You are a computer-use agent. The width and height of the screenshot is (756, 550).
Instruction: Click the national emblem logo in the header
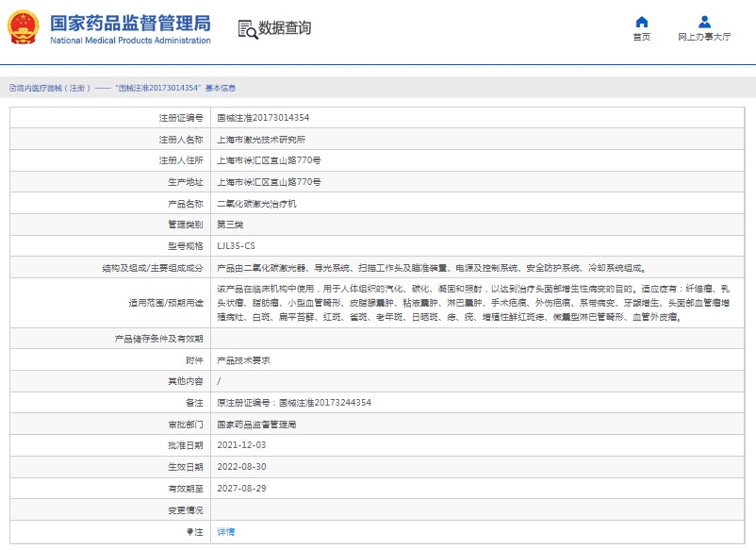[24, 28]
